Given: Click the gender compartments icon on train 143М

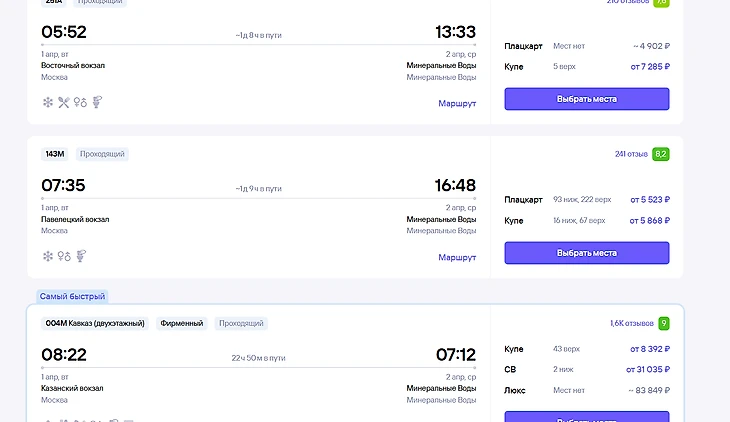Looking at the screenshot, I should coord(63,256).
